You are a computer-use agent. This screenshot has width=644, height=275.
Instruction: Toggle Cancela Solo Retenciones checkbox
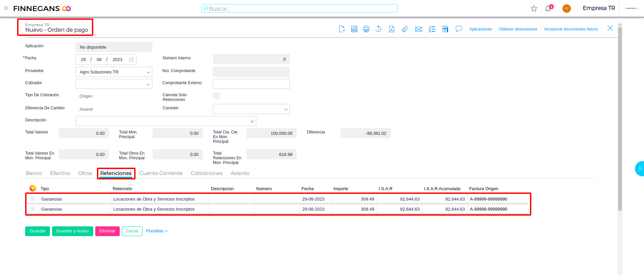(x=216, y=96)
